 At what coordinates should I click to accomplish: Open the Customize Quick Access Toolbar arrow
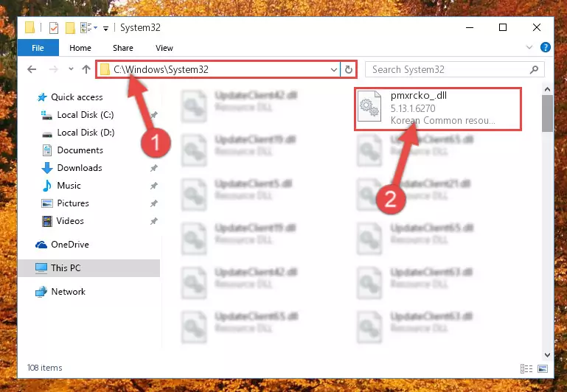[105, 28]
